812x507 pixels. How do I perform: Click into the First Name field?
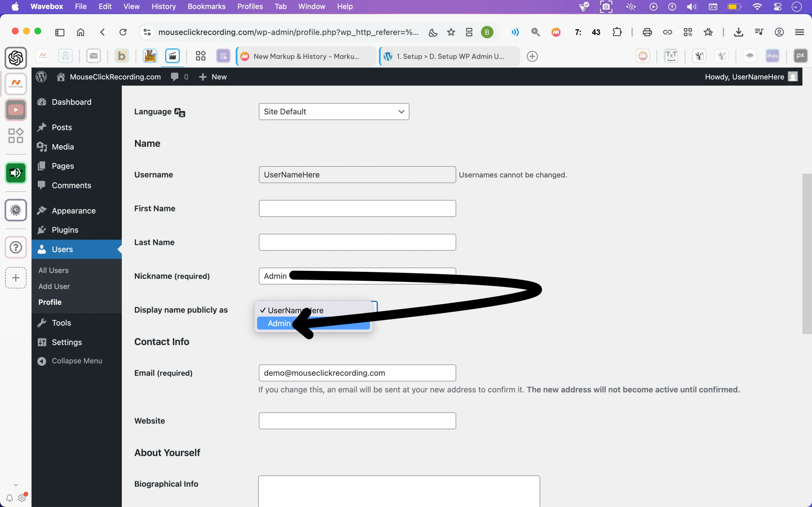(357, 209)
